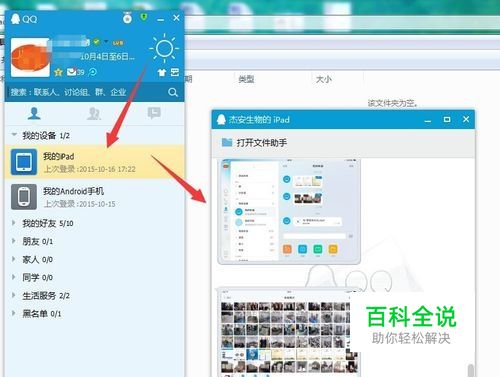
Task: Open the iPad screenshot image in chat
Action: 289,212
